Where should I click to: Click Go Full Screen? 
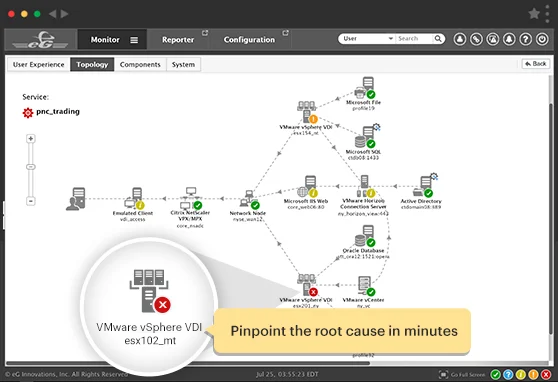click(x=463, y=375)
